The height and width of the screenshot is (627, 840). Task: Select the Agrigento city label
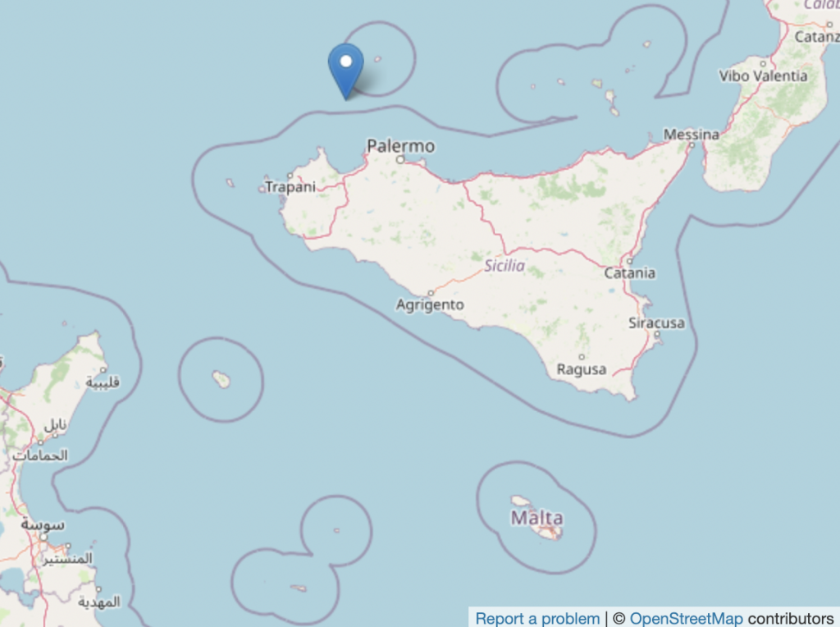point(430,305)
